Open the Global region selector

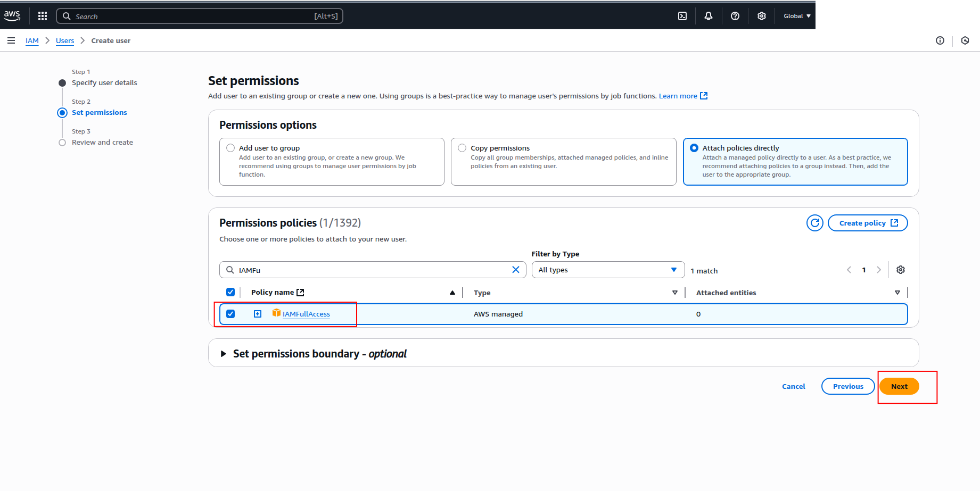[797, 16]
